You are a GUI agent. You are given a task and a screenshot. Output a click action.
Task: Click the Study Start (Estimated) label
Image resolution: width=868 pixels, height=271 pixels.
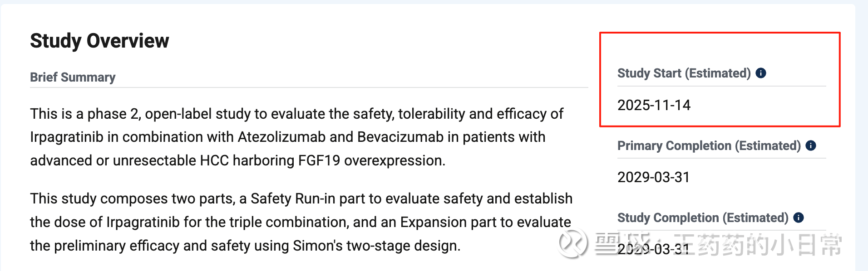[684, 73]
